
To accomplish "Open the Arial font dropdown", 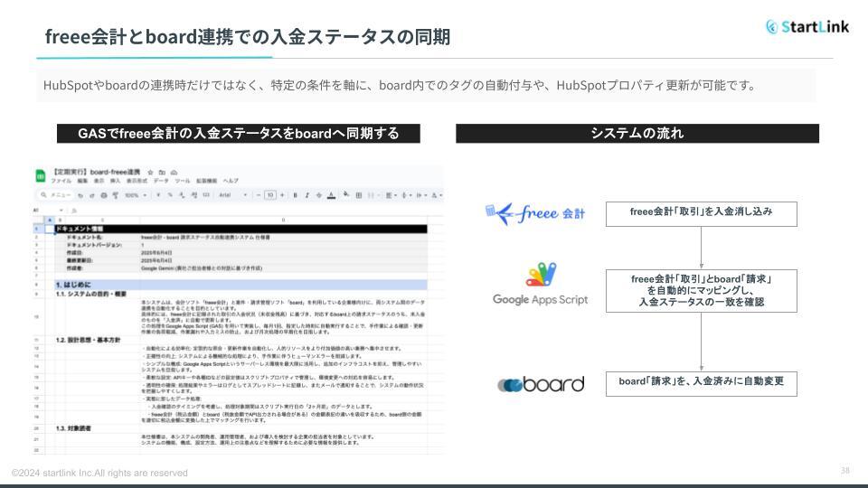I will tap(232, 195).
